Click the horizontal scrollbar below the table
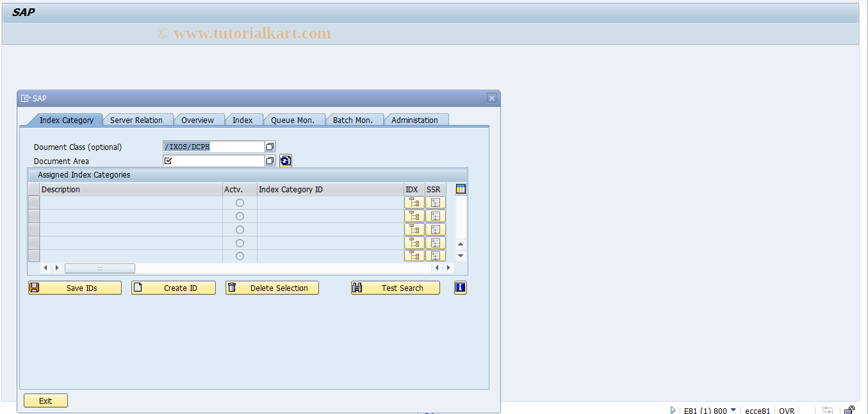 click(99, 267)
